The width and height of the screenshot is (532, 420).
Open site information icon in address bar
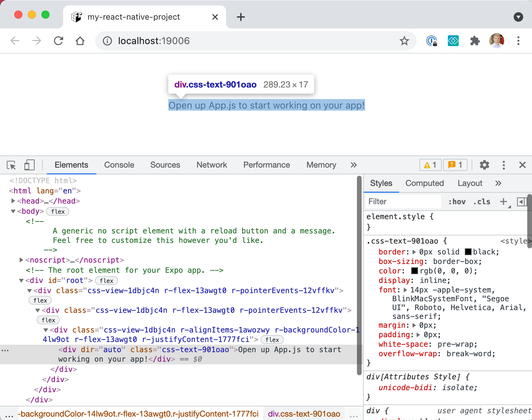click(x=107, y=41)
